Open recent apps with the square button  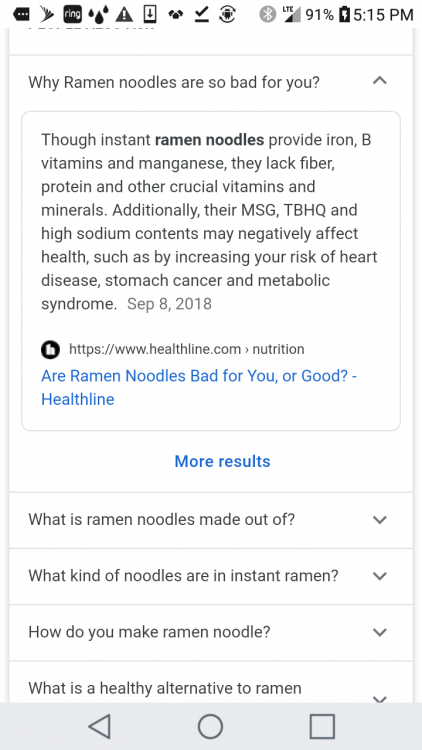coord(322,727)
